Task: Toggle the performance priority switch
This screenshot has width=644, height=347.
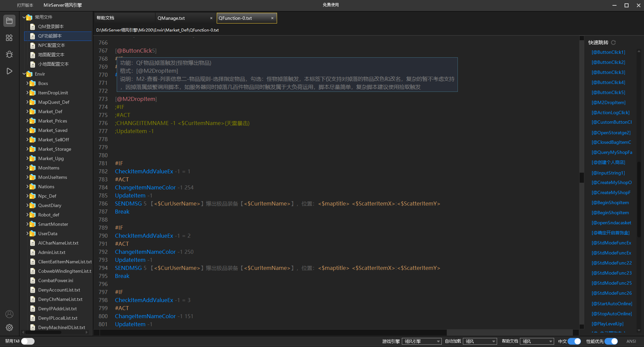Action: 611,341
